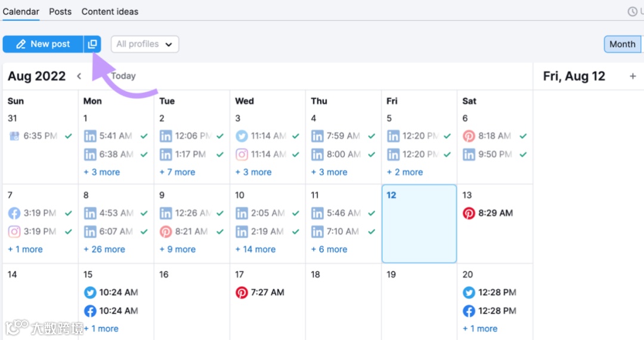
Task: Open LinkedIn 7:10 AM post on Aug 11
Action: [343, 231]
